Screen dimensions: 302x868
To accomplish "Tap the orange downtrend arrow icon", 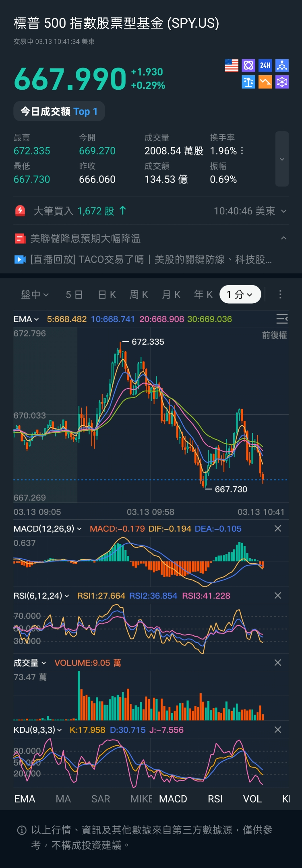I will (265, 82).
